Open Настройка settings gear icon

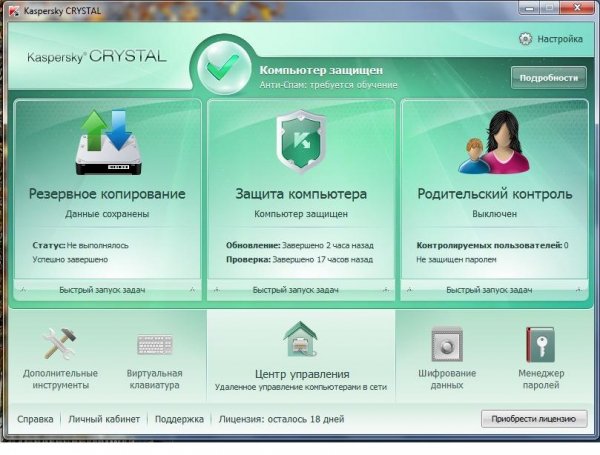pos(525,39)
